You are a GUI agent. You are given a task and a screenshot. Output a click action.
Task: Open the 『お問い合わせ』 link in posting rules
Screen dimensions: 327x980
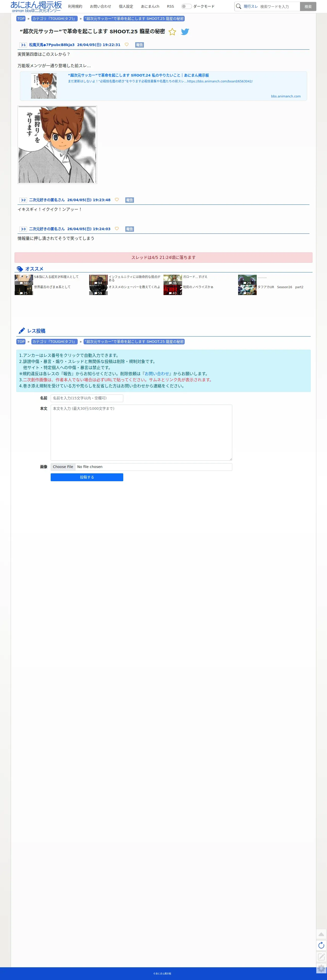(x=157, y=374)
